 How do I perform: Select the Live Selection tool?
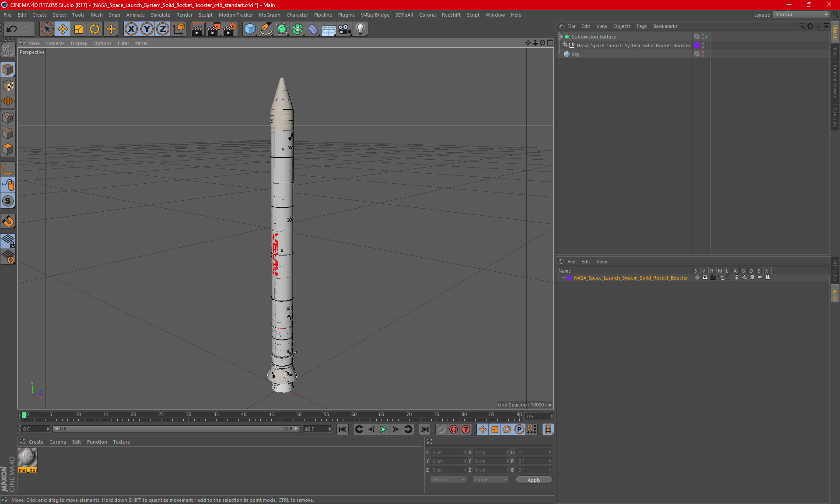(47, 29)
